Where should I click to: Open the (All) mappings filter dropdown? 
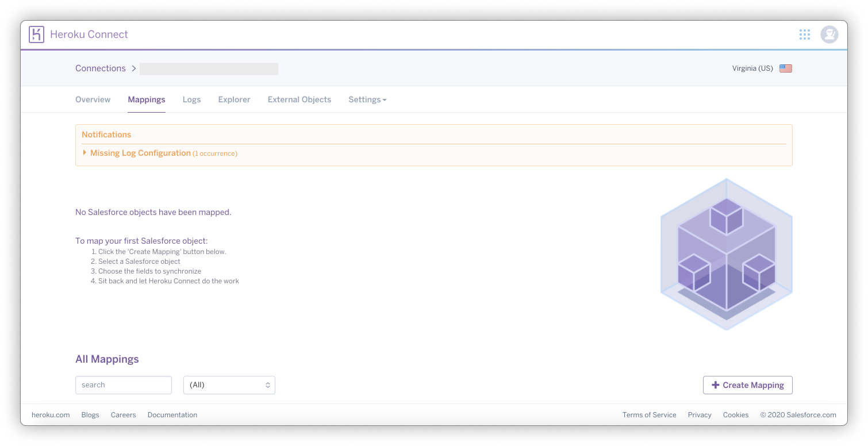(229, 385)
